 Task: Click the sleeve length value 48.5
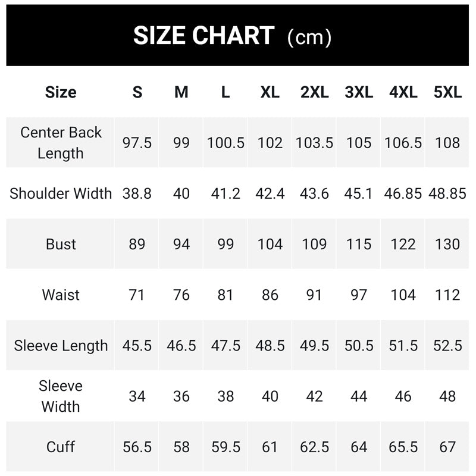coord(270,346)
